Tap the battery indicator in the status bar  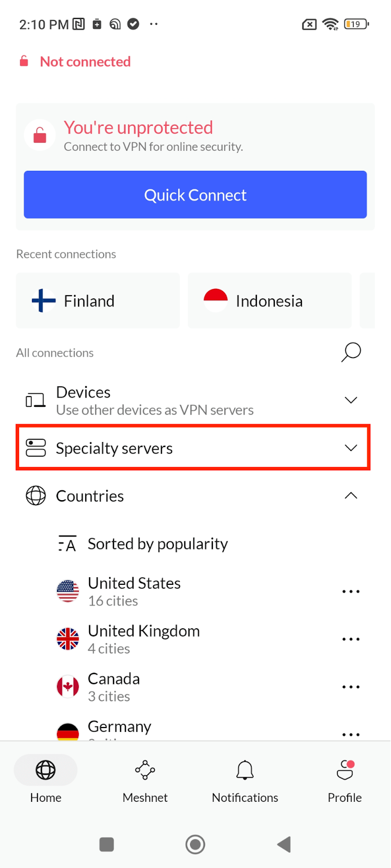[356, 24]
